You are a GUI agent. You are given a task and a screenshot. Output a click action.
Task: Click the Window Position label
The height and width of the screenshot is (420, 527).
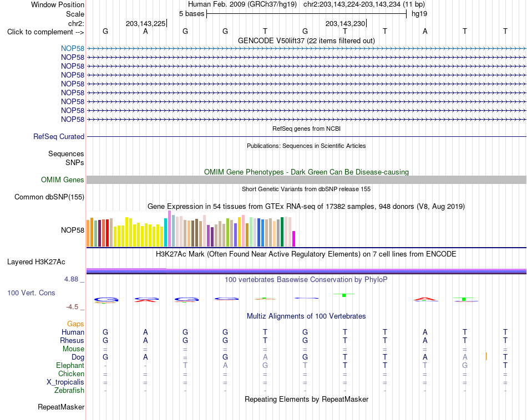(x=58, y=4)
